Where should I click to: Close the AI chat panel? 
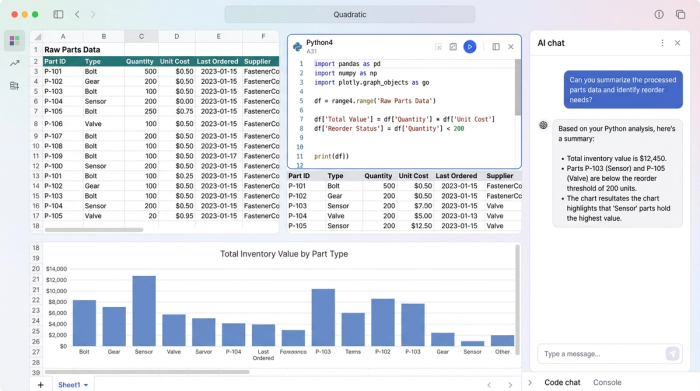[x=678, y=43]
